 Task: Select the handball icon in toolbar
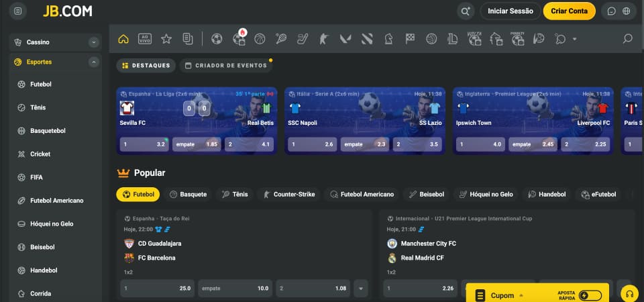tap(539, 39)
